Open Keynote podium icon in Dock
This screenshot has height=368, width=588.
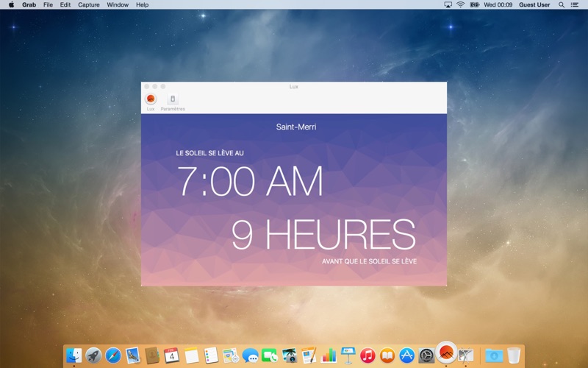coord(348,355)
